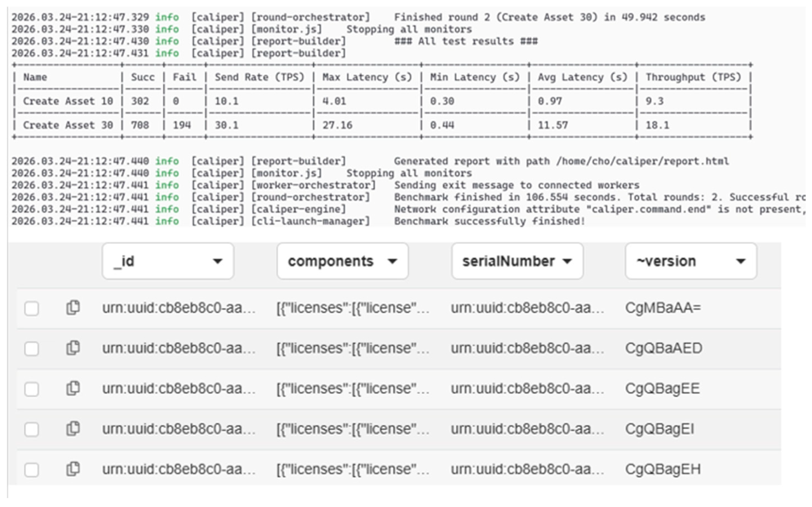Click 'Sending exit message to connected workers'
The height and width of the screenshot is (507, 812).
(517, 185)
